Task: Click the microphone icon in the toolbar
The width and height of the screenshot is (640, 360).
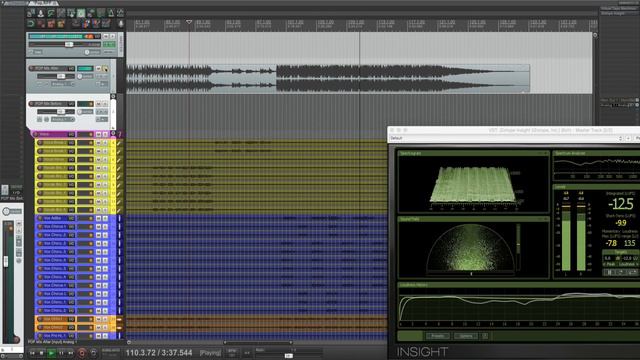Action: pos(121,24)
